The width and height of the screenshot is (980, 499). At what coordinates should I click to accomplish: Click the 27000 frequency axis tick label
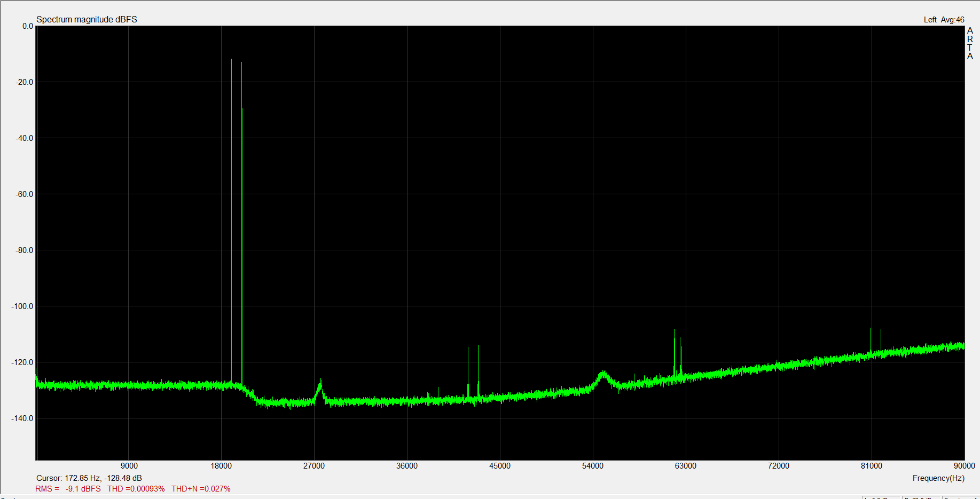[314, 466]
